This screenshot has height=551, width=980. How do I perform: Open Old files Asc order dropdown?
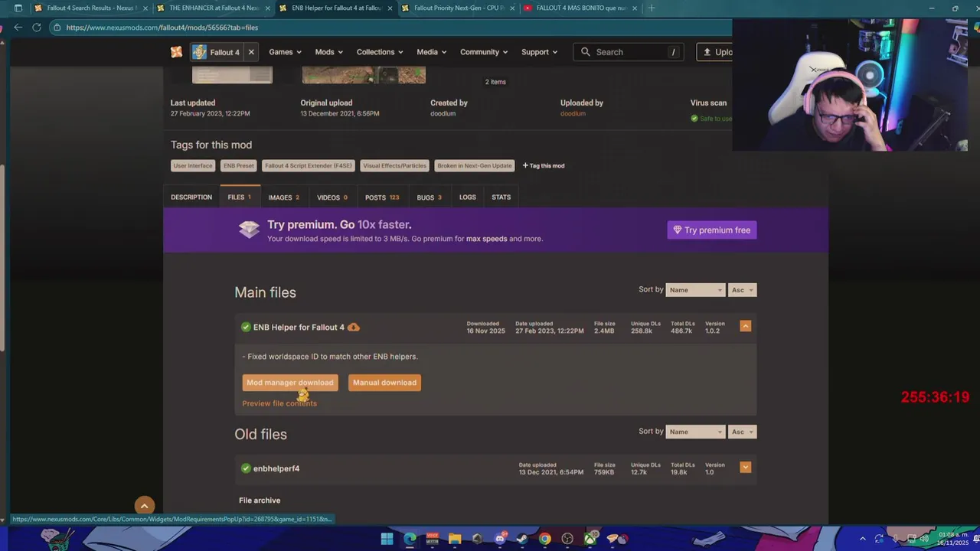pyautogui.click(x=742, y=432)
